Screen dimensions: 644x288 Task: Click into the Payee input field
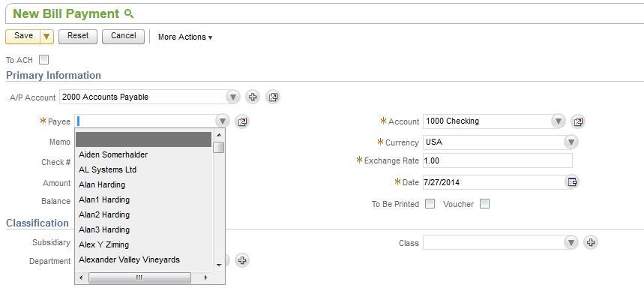point(145,121)
